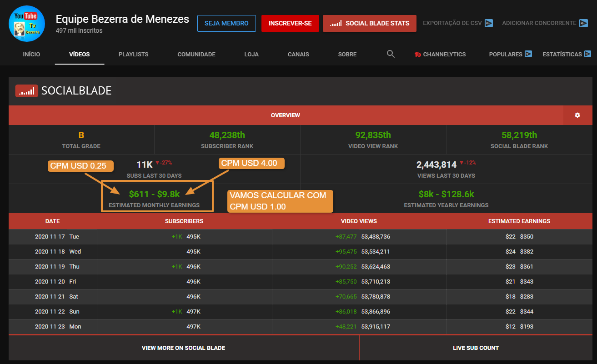Open SOCIAL BLADE STATS button
This screenshot has width=597, height=364.
(370, 23)
